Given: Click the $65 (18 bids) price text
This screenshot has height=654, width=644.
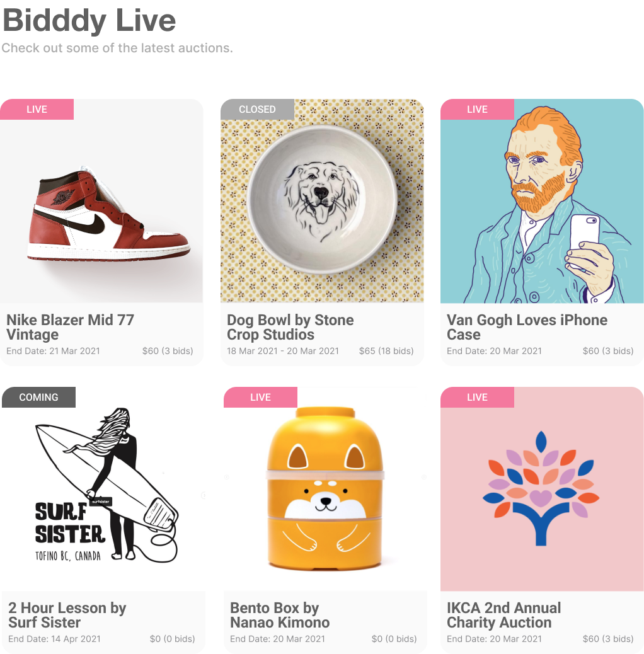Looking at the screenshot, I should tap(386, 351).
